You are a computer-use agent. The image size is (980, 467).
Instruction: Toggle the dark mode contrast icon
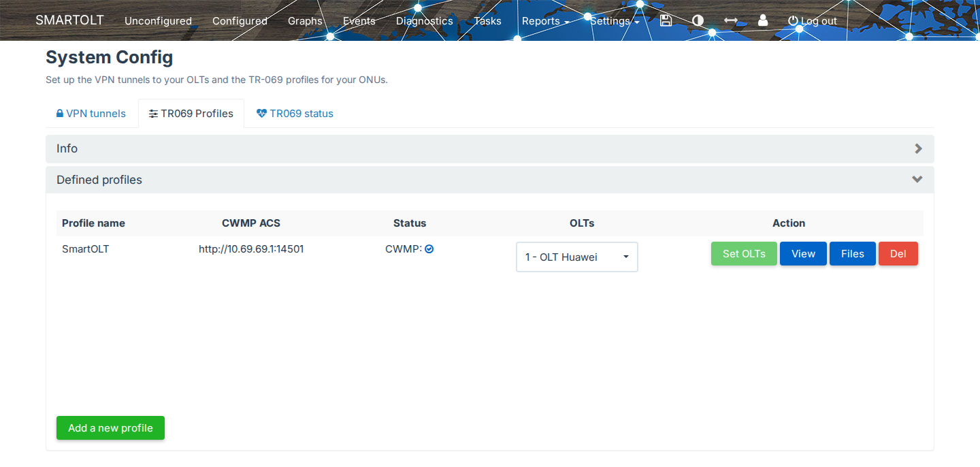click(698, 20)
